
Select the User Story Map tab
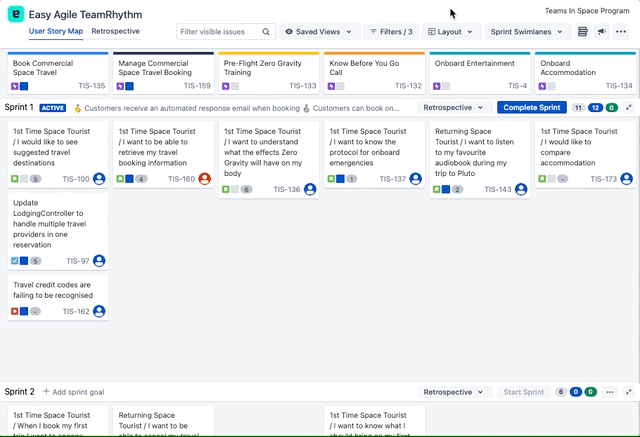coord(55,32)
